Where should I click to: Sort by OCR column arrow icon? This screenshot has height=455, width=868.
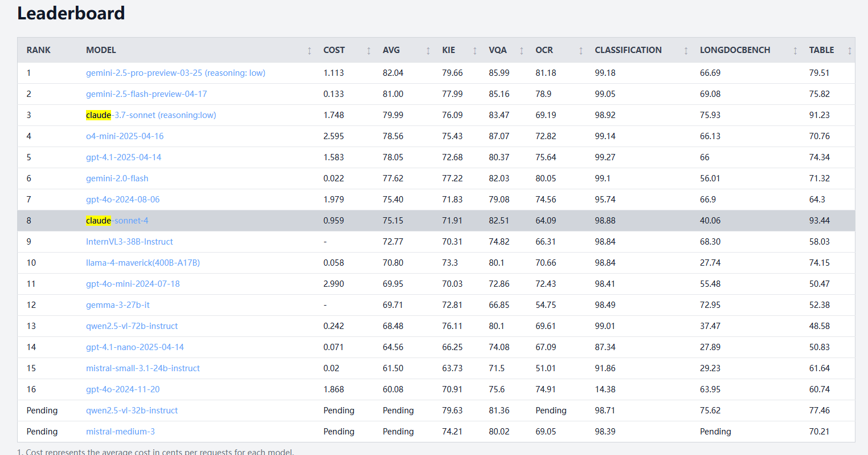pos(580,51)
